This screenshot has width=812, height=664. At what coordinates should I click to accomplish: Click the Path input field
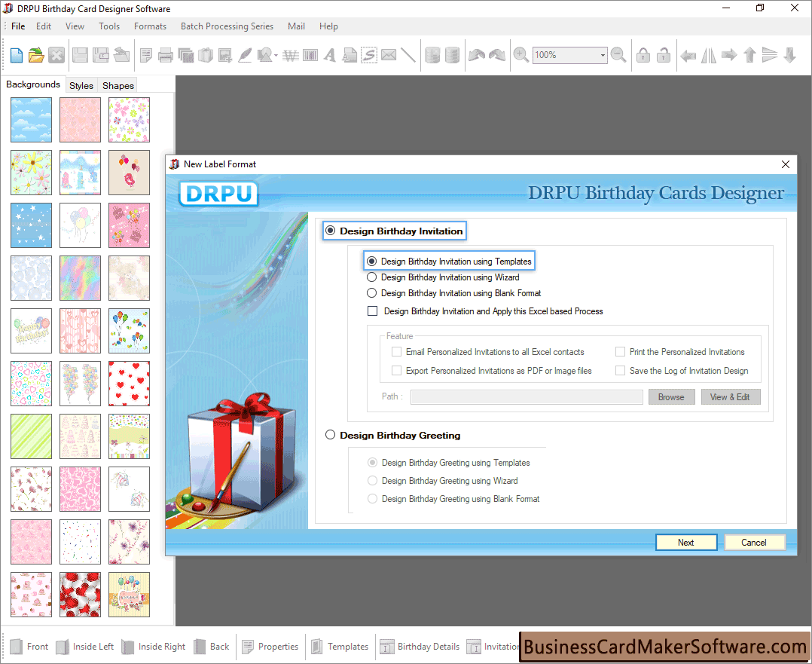pyautogui.click(x=527, y=397)
